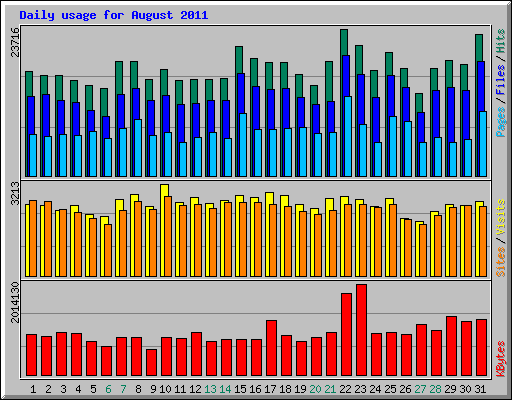The image size is (512, 400).
Task: Select the red KBytes bar for day 17
Action: coord(271,348)
